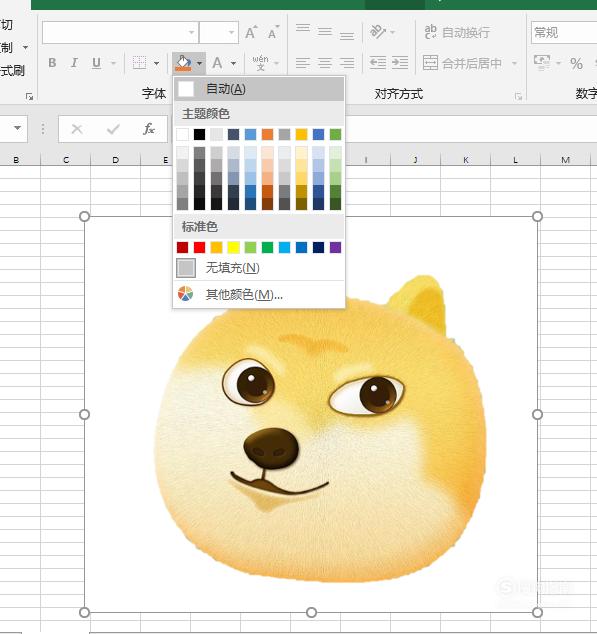Choose 无填充(N) no fill
The width and height of the screenshot is (597, 634).
259,268
